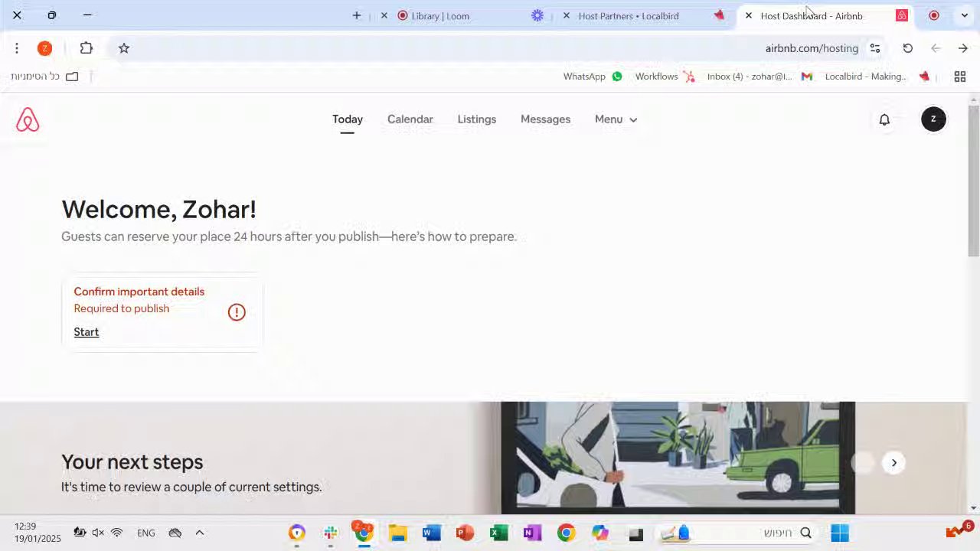Viewport: 980px width, 551px height.
Task: Switch to the Listings tab
Action: tap(477, 119)
